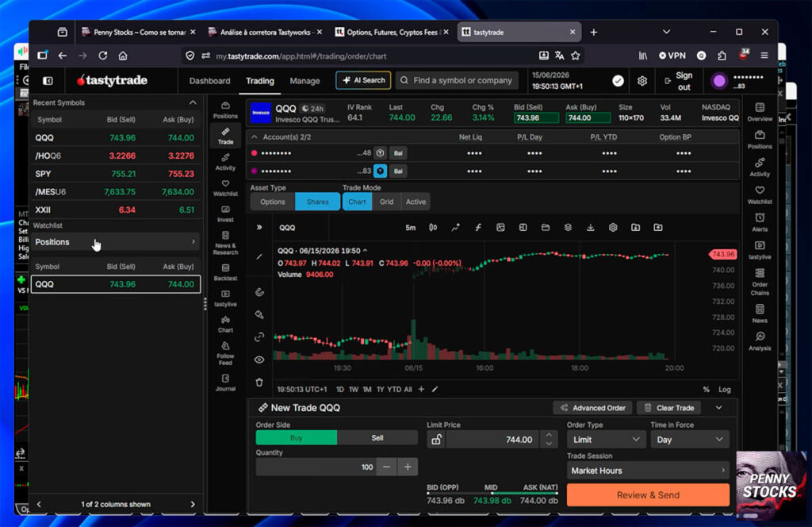Viewport: 812px width, 527px height.
Task: Switch trade mode to Active
Action: 416,202
